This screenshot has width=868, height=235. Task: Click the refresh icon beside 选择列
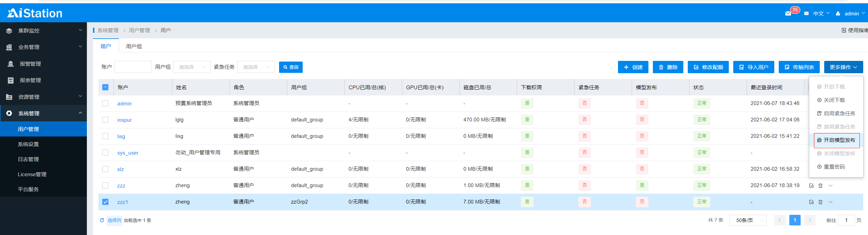click(x=102, y=220)
